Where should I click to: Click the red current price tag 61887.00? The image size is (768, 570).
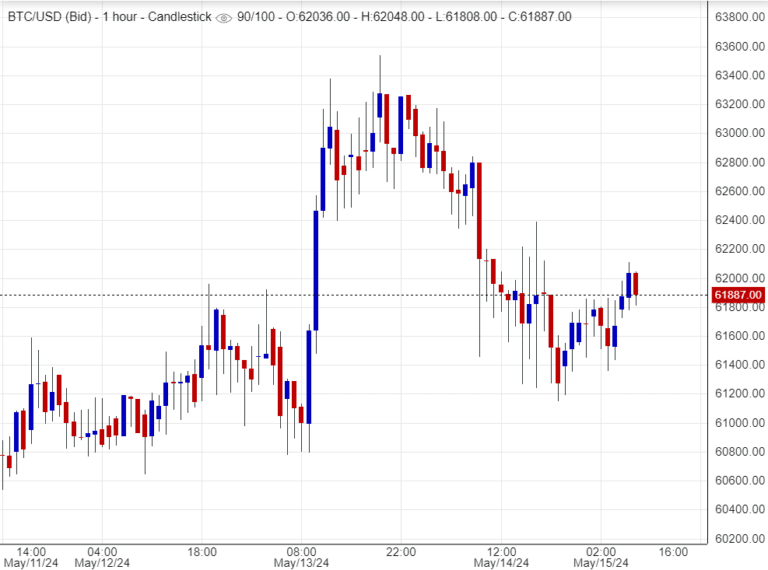point(738,295)
